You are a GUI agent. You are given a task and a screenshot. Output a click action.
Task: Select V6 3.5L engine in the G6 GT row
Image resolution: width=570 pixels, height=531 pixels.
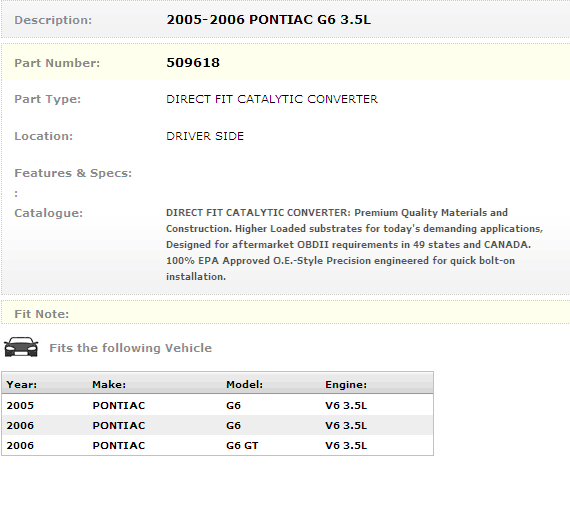click(x=346, y=445)
